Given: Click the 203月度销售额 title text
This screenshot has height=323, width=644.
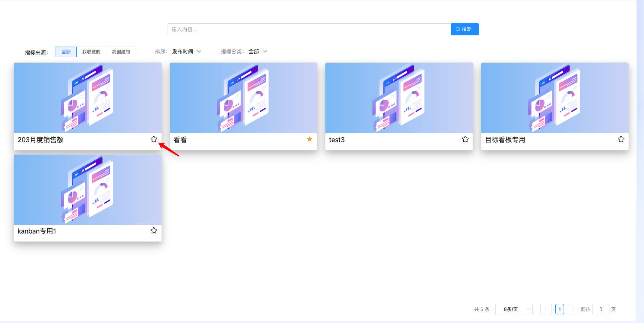Looking at the screenshot, I should (x=41, y=140).
